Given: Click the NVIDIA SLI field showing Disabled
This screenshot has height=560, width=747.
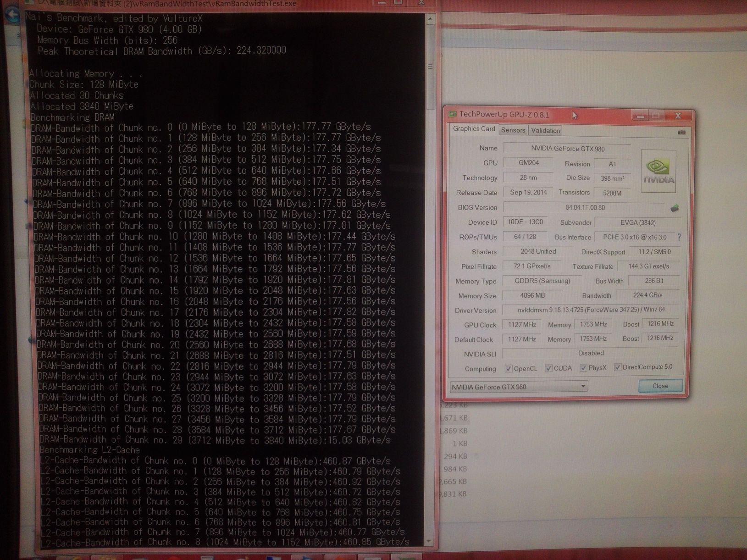Looking at the screenshot, I should pyautogui.click(x=591, y=353).
